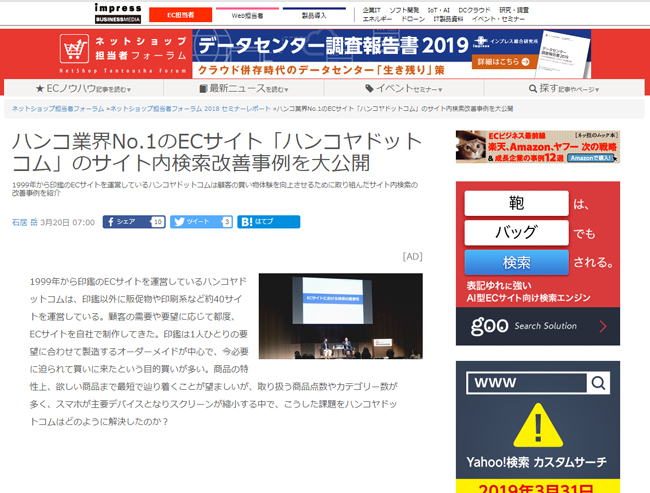
Task: Open the 企業IT link
Action: coord(371,10)
